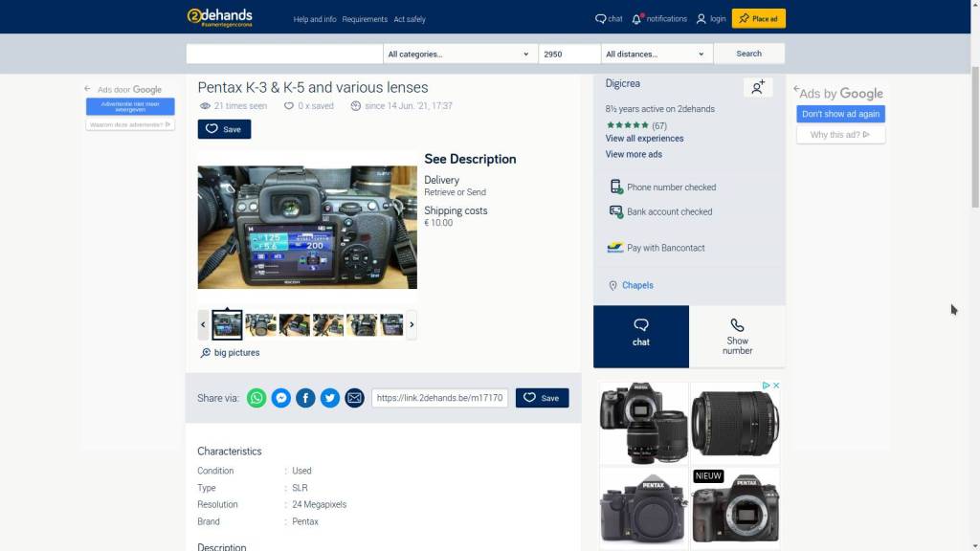Screen dimensions: 980x551
Task: Open View all experiences link
Action: tap(644, 139)
